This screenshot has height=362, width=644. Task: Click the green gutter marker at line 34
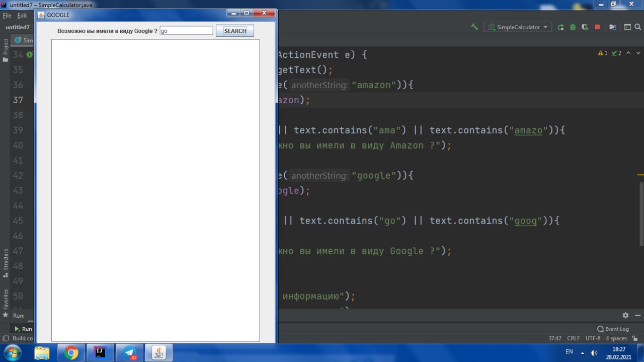30,54
